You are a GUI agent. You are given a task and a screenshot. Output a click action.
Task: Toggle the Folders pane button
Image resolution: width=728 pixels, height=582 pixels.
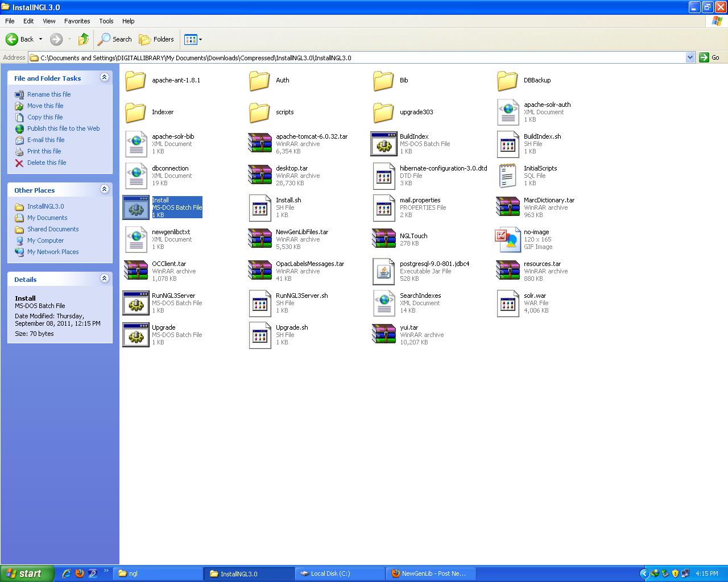156,39
